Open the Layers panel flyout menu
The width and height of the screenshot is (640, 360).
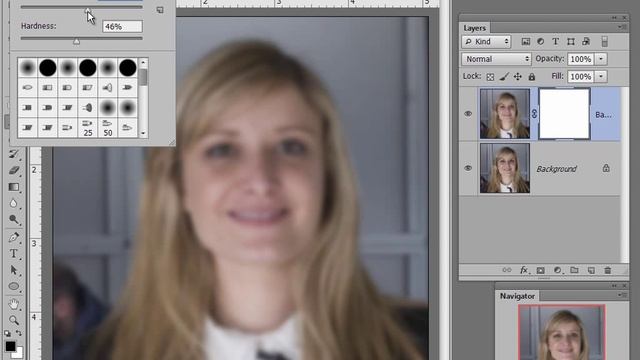pos(622,27)
